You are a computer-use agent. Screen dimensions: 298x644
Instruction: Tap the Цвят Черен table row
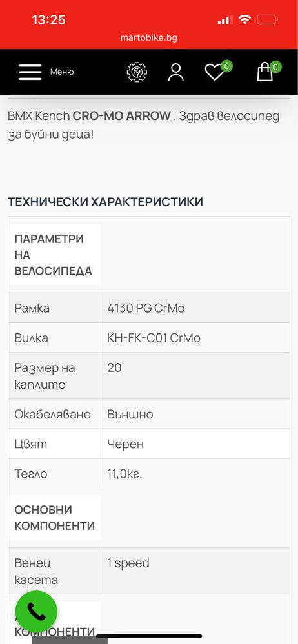point(149,444)
